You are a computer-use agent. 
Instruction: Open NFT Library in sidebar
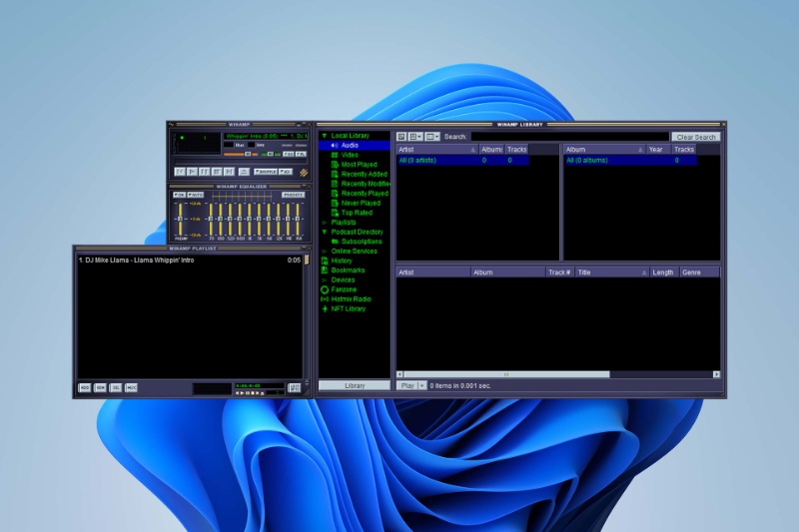(x=348, y=308)
